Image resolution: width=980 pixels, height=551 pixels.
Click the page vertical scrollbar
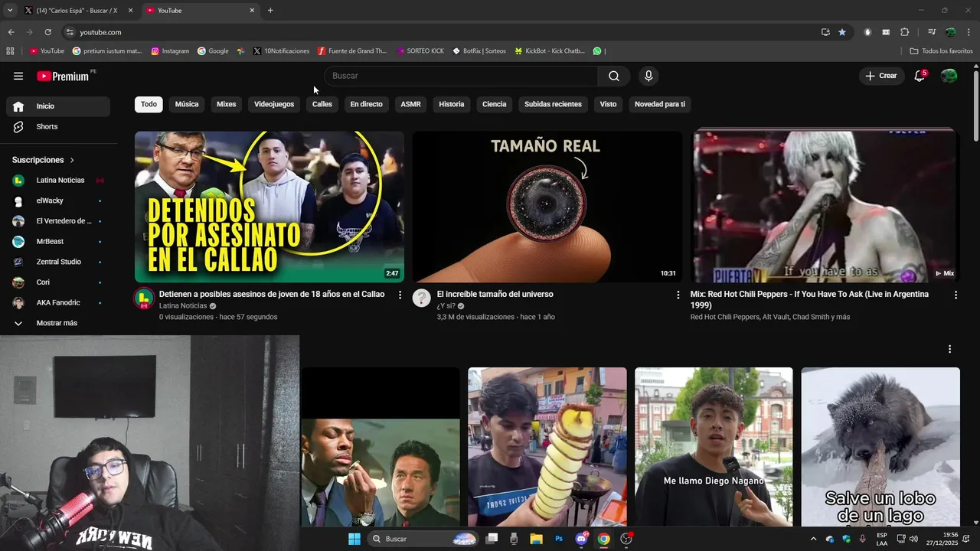976,104
